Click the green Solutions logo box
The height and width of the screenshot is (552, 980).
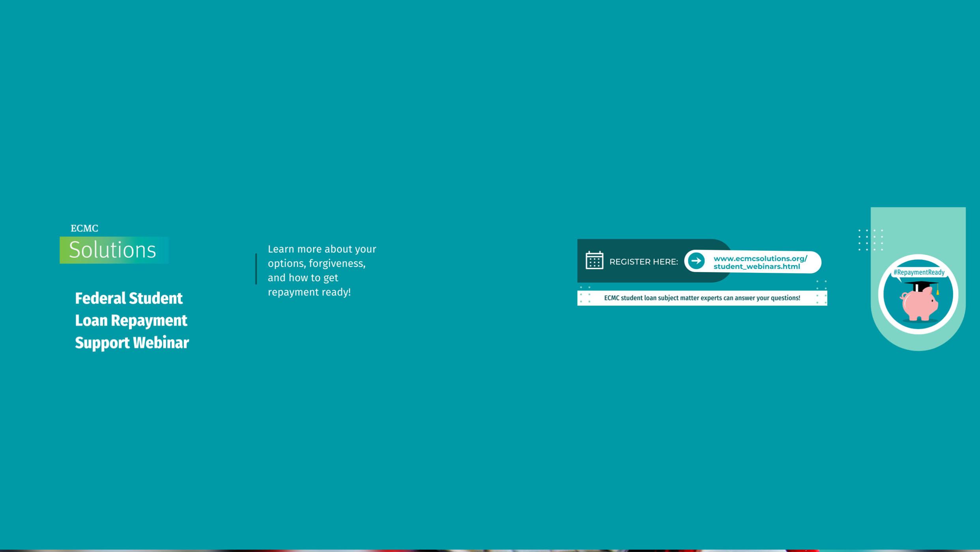[114, 250]
